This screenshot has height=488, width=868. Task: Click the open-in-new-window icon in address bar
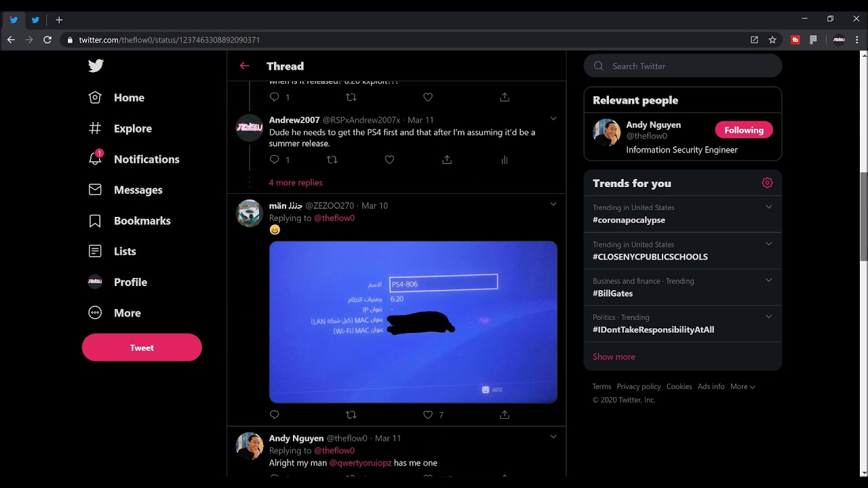coord(754,40)
